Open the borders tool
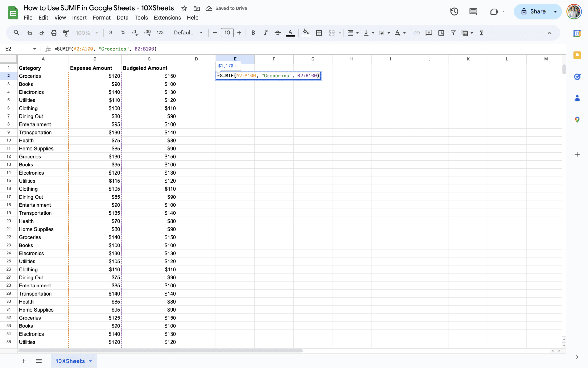 tap(319, 33)
